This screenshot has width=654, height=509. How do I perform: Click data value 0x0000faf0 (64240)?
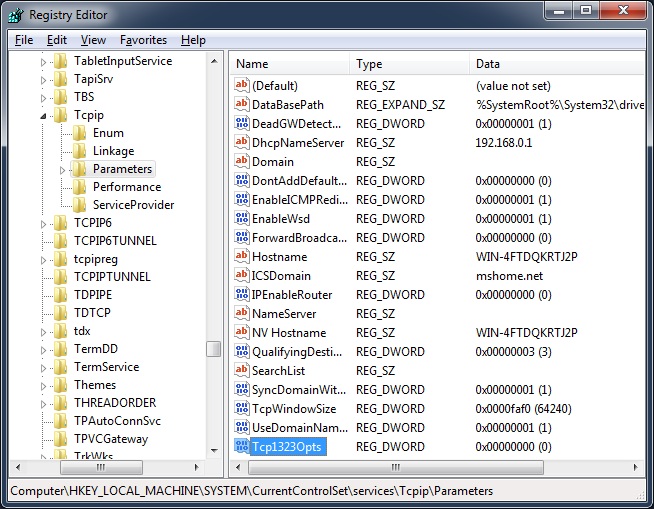coord(523,408)
